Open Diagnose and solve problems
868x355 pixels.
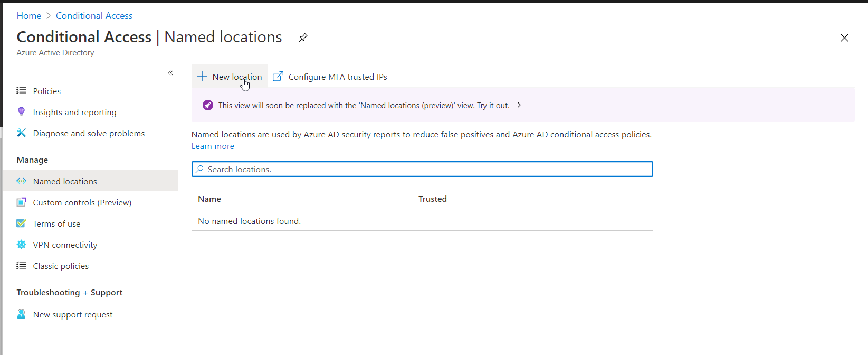pos(89,133)
